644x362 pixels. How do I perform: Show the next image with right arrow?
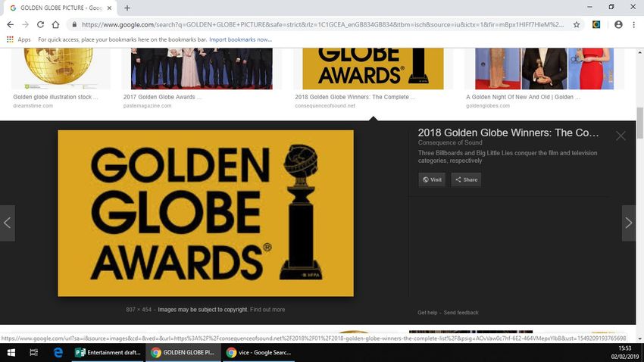(x=628, y=223)
